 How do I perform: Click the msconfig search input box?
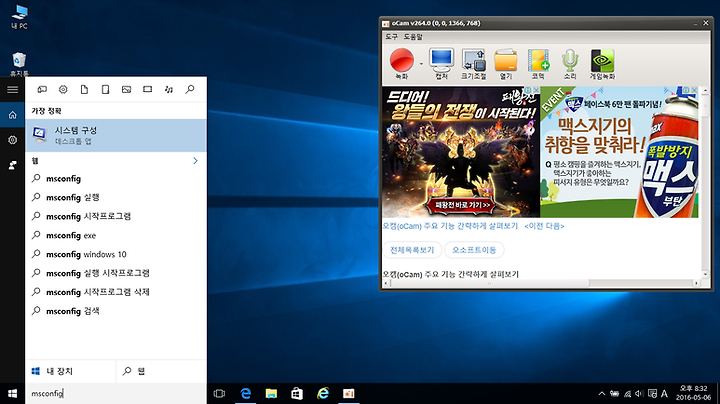point(115,393)
